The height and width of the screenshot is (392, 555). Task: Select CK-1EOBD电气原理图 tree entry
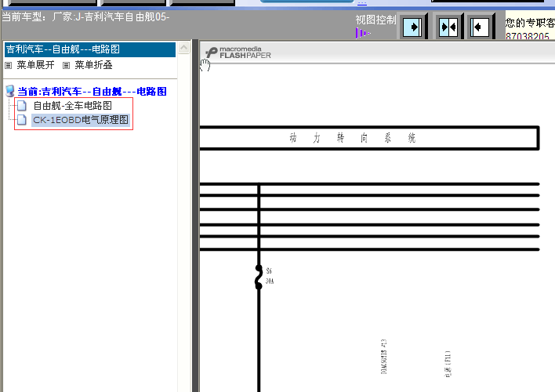(x=81, y=120)
